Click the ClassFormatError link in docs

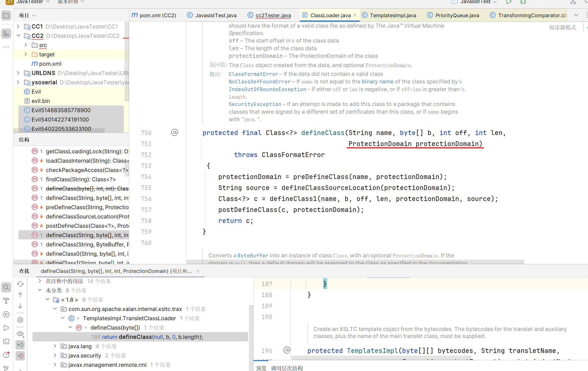pyautogui.click(x=253, y=74)
